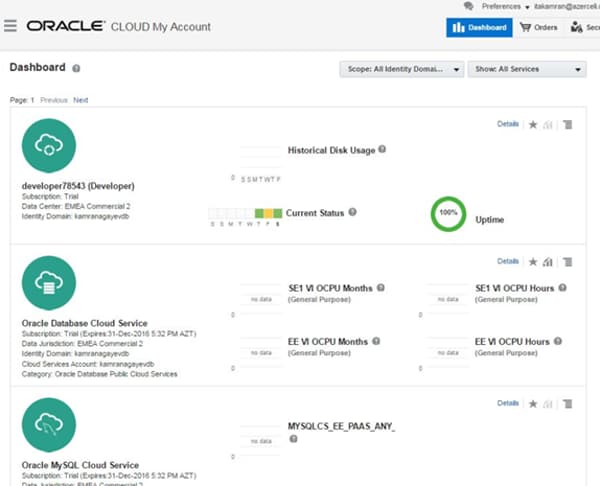Switch to the Dashboard tab

coord(479,27)
